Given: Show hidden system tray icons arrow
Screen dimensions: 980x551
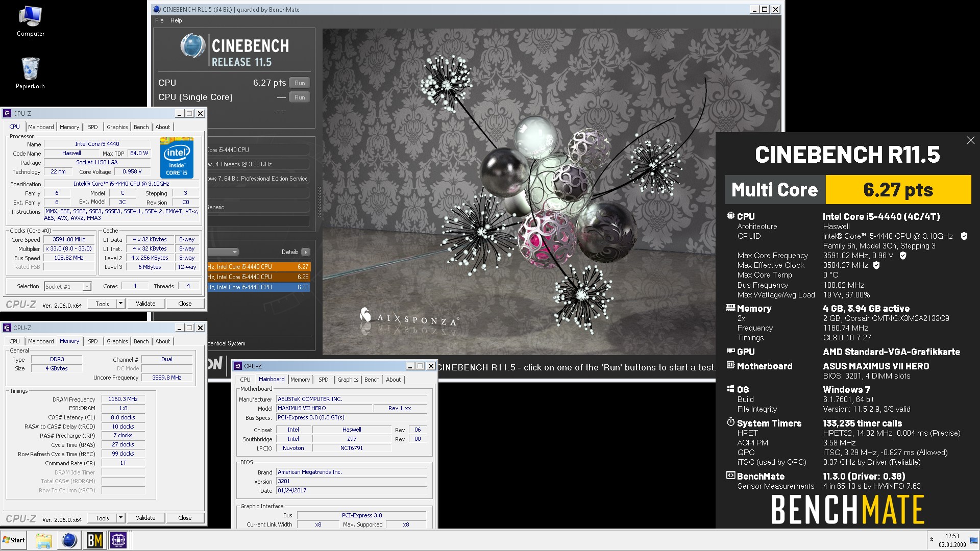Looking at the screenshot, I should coord(932,540).
